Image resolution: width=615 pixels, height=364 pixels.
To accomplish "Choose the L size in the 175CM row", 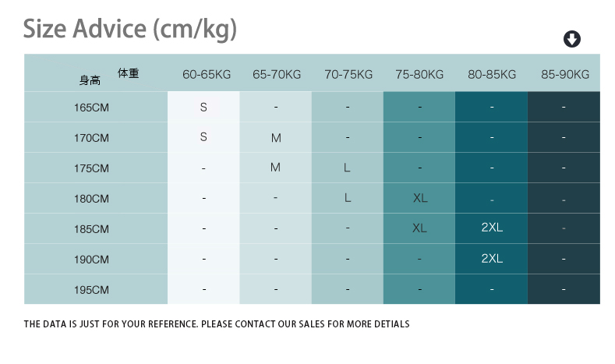I will [x=348, y=168].
